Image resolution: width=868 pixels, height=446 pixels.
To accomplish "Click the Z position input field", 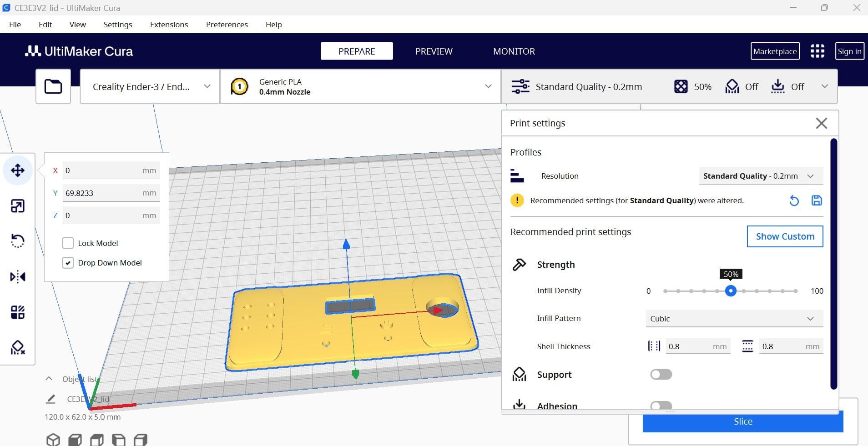I will (111, 215).
